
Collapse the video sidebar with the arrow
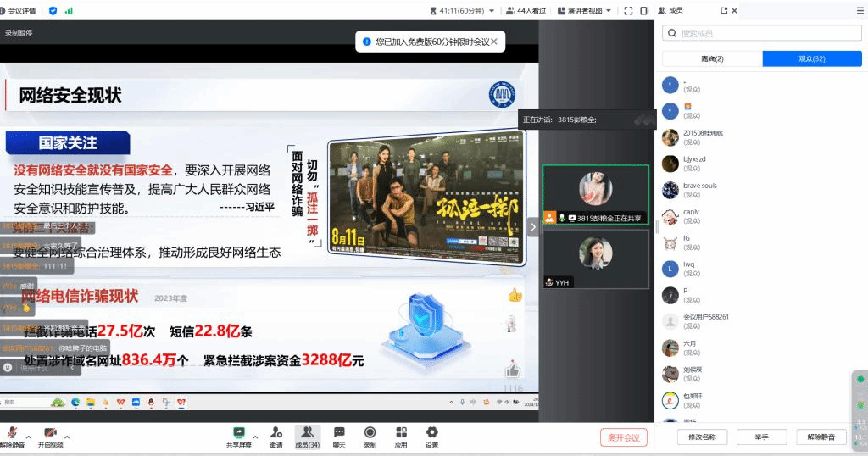tap(533, 227)
